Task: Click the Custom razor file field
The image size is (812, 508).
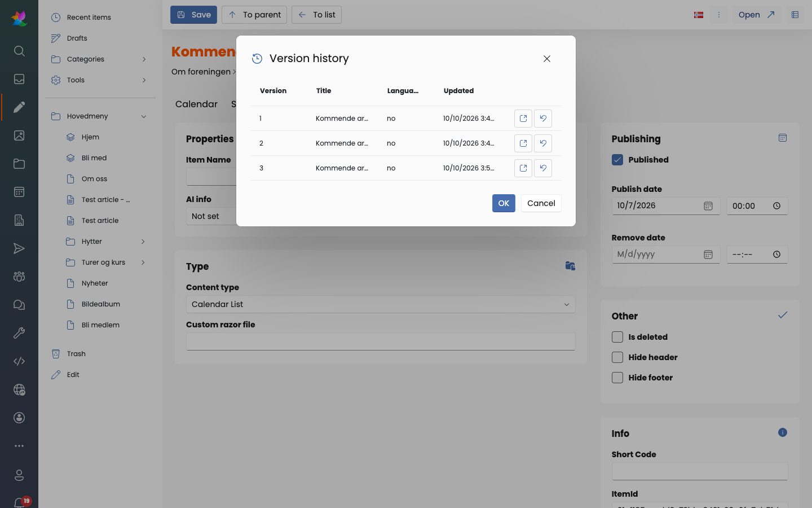Action: 381,341
